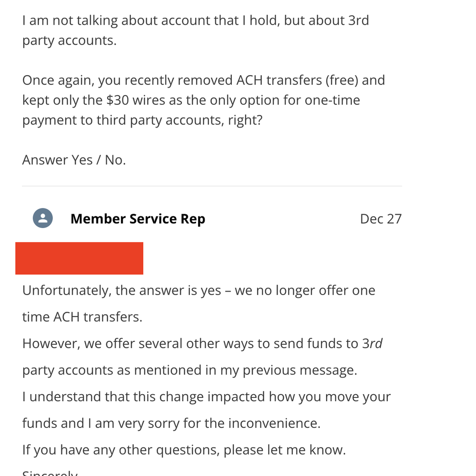This screenshot has width=476, height=476.
Task: Click the 'party accounts.' line at the top
Action: coord(69,40)
